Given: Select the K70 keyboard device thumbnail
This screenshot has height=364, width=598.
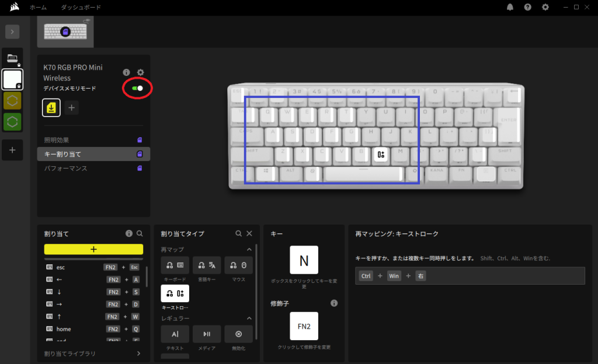Looking at the screenshot, I should tap(65, 32).
